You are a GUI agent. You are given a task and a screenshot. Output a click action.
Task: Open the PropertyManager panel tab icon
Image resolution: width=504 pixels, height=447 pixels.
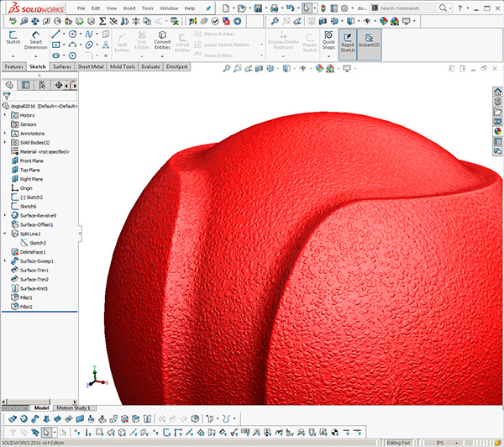pos(26,85)
